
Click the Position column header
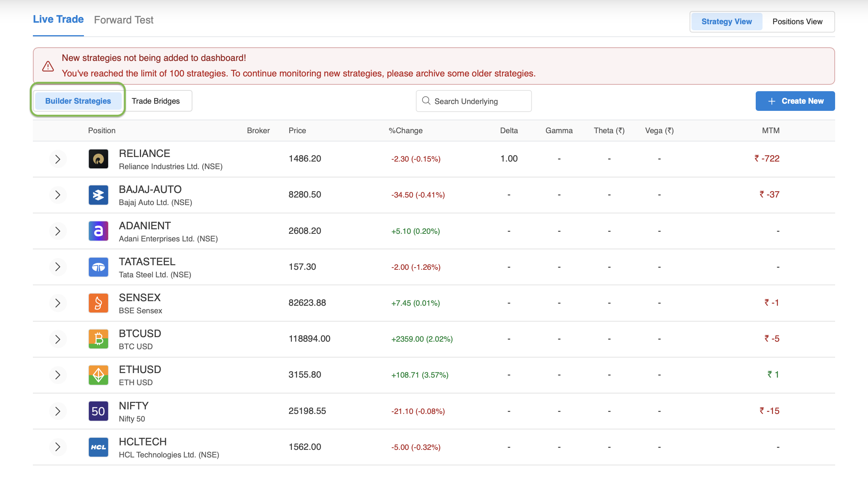pos(102,131)
